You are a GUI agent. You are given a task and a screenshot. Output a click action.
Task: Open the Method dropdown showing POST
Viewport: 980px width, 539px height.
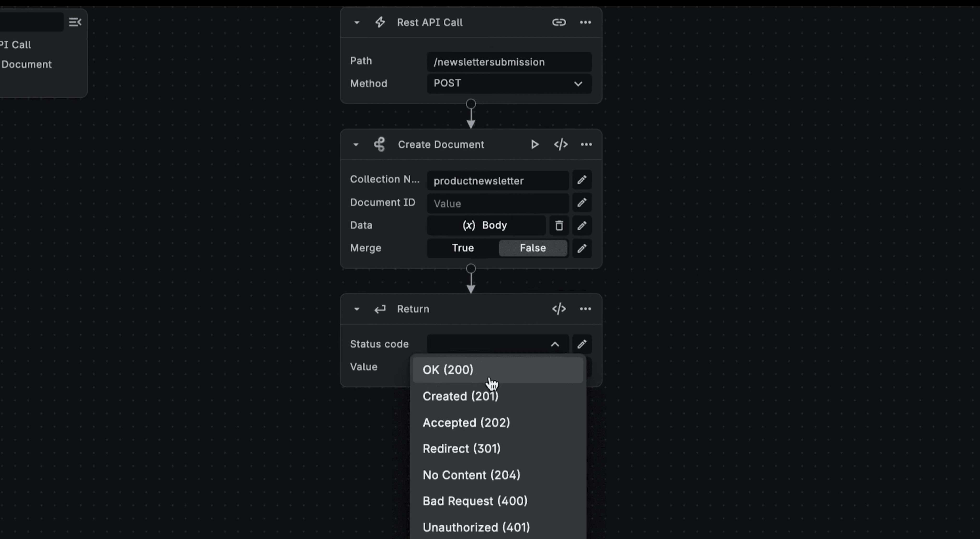pos(509,84)
